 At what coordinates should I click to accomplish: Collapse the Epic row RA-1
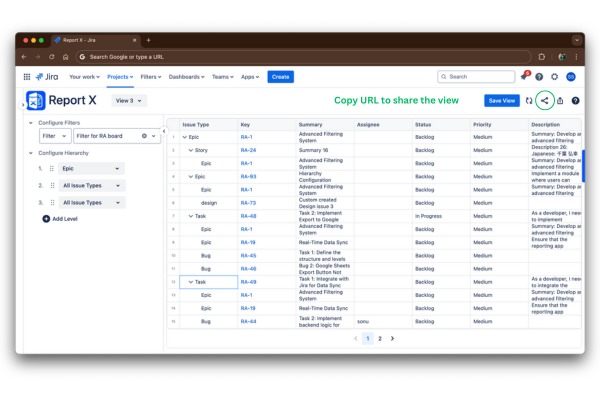185,137
